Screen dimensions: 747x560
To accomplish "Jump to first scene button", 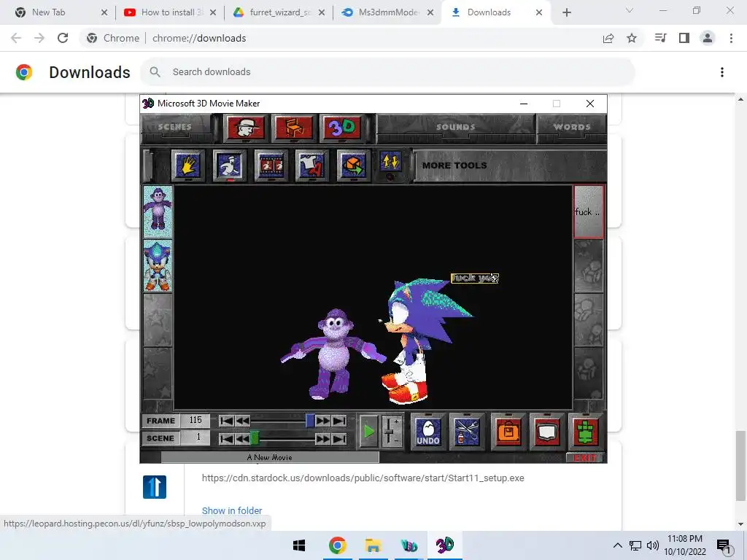I will coord(226,438).
